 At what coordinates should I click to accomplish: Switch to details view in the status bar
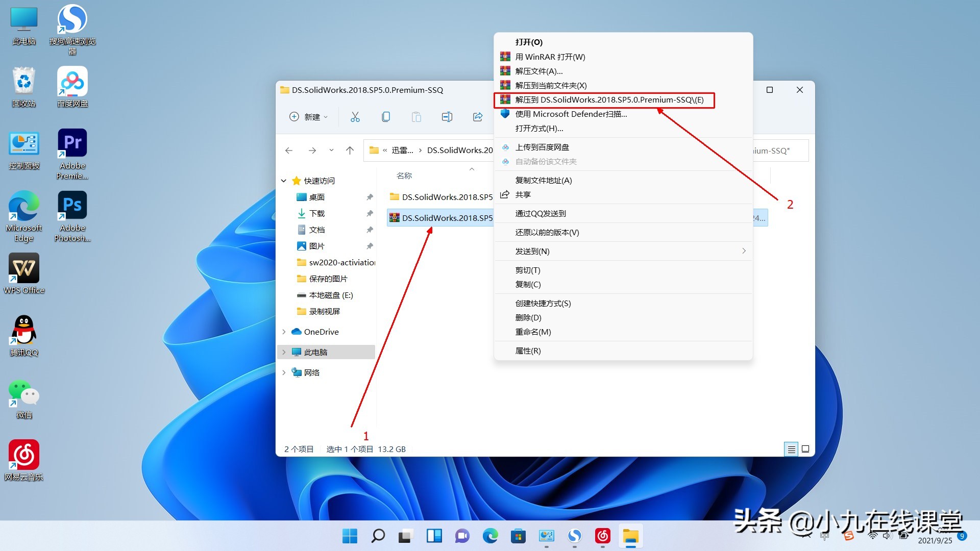pos(791,449)
